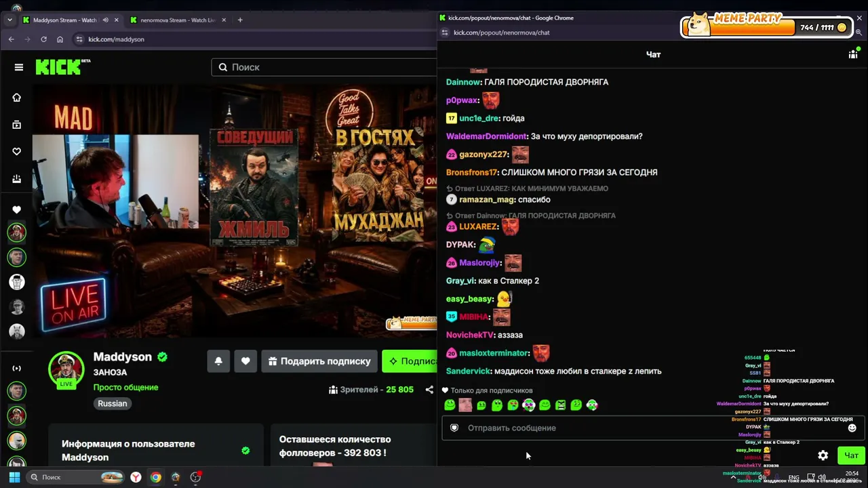Click username Bronsfrons17 in chat list
The width and height of the screenshot is (868, 488).
pos(472,172)
